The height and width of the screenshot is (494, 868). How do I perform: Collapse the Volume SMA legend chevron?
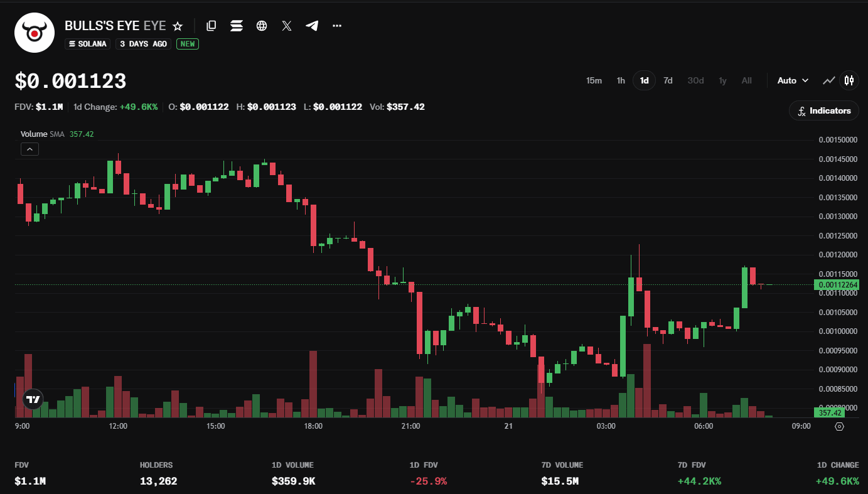(x=29, y=149)
